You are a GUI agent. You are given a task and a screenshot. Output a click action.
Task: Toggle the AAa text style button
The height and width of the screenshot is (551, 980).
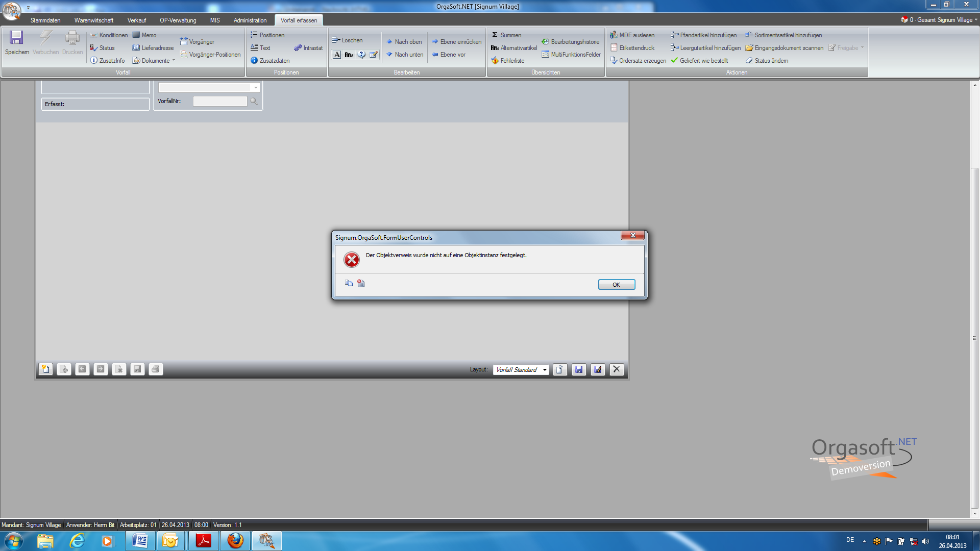coord(349,55)
